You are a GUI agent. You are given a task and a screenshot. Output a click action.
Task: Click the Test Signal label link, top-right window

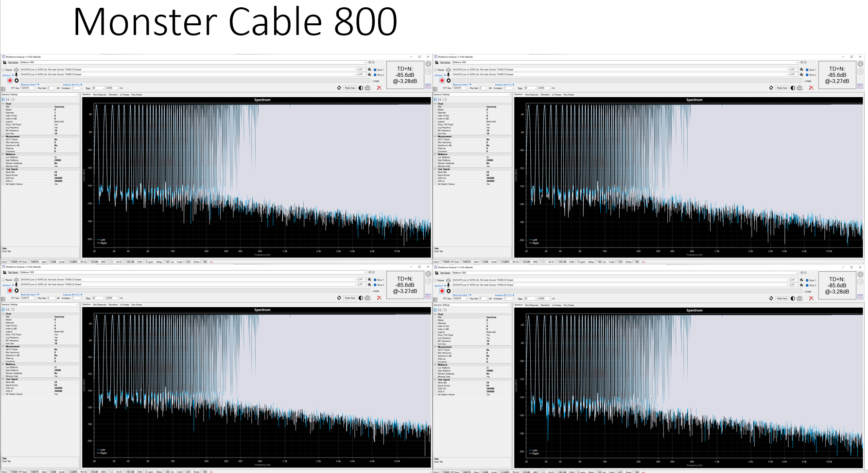445,62
